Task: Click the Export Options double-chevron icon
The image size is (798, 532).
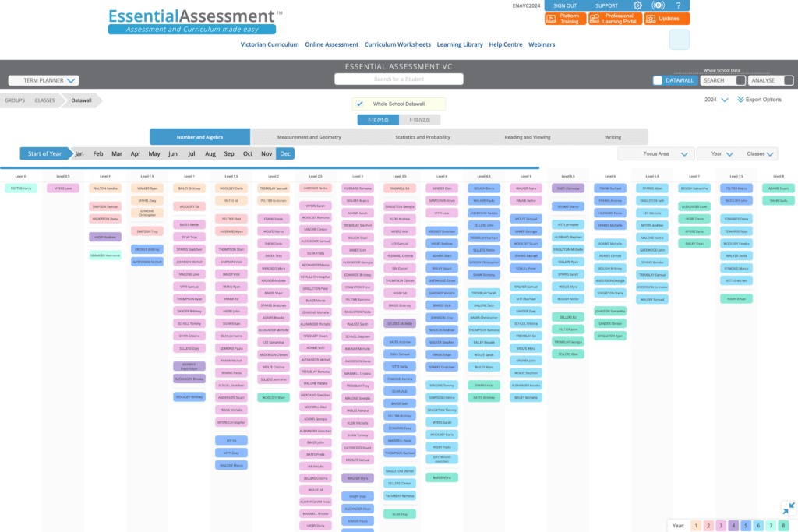Action: [740, 100]
